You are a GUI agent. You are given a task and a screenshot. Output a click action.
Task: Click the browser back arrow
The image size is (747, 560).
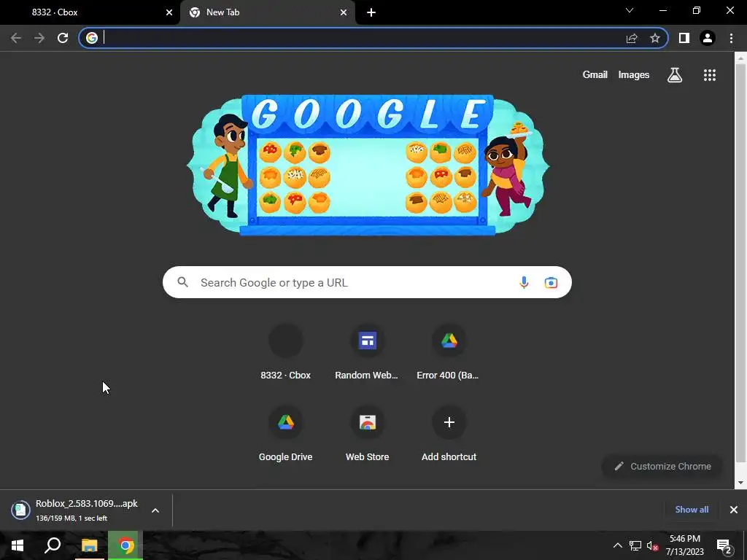16,38
